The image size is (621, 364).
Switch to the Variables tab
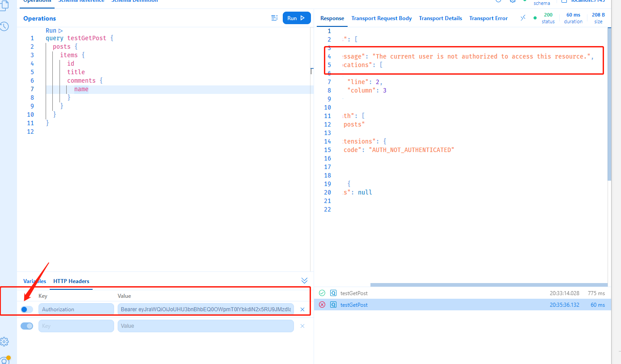click(x=34, y=281)
